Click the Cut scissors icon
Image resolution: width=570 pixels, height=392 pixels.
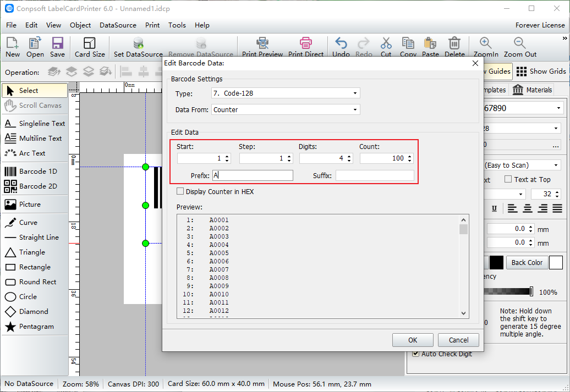[x=386, y=43]
